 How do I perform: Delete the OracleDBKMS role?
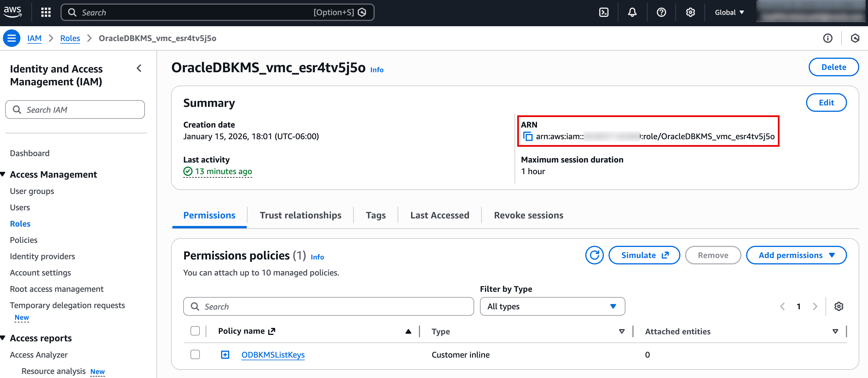[833, 67]
